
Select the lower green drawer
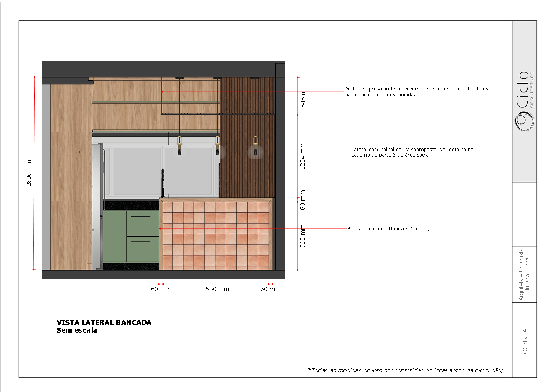pyautogui.click(x=143, y=249)
